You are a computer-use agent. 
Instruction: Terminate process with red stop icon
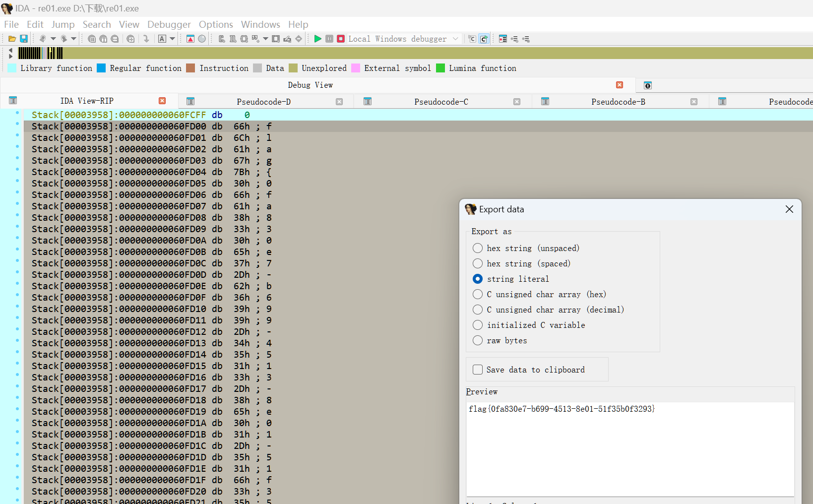341,39
